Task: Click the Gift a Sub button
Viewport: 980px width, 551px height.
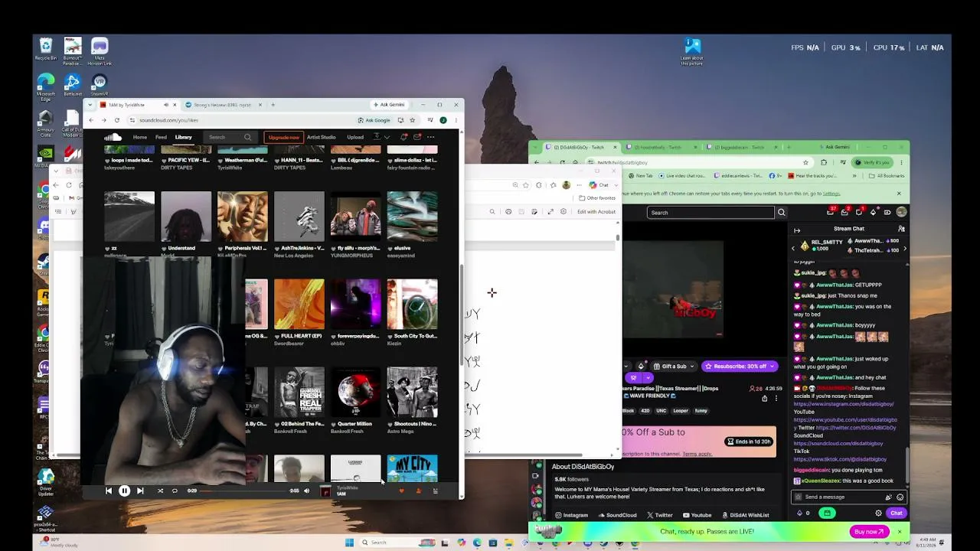Action: tap(675, 367)
